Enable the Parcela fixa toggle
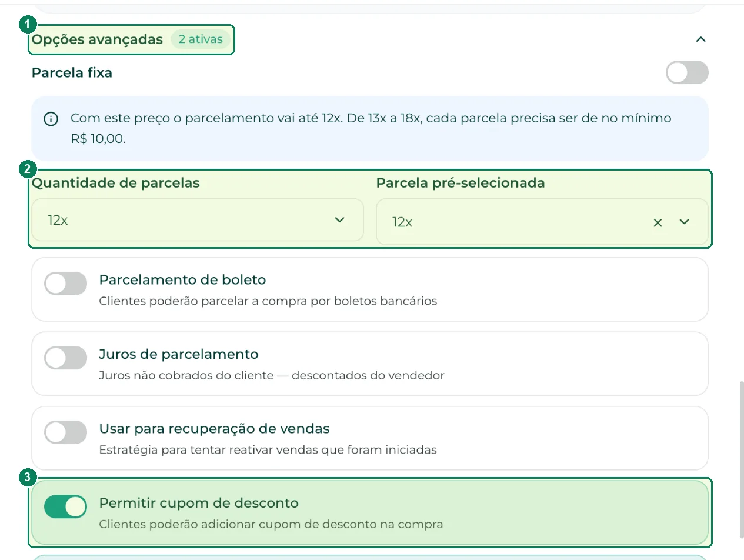The width and height of the screenshot is (744, 560). point(687,73)
